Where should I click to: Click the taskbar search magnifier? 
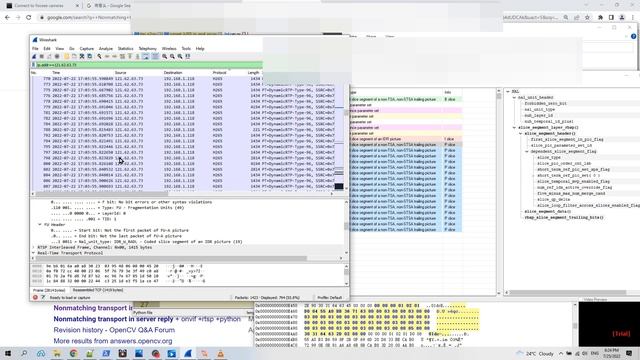click(24, 353)
